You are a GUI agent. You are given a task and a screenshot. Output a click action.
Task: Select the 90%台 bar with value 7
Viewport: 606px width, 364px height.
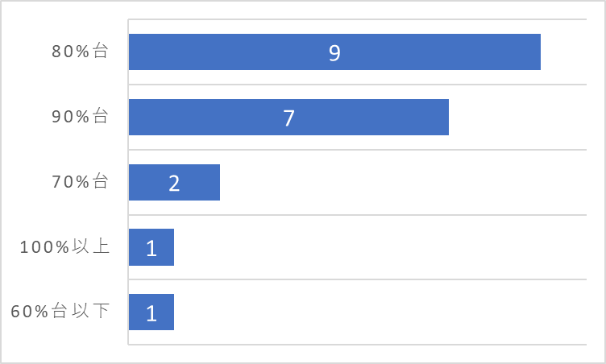pyautogui.click(x=288, y=117)
